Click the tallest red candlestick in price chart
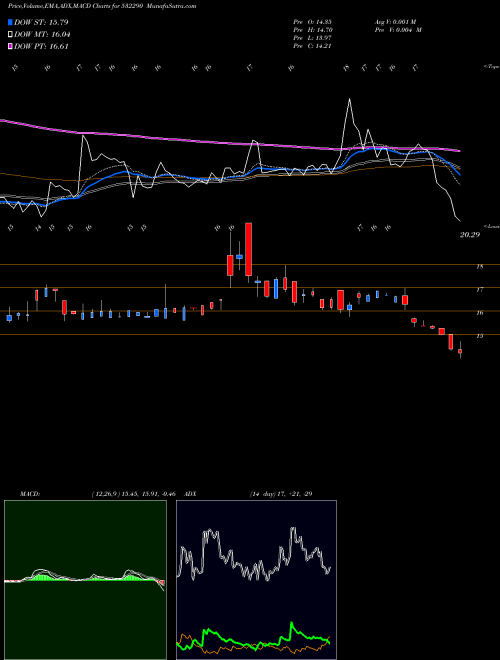 coord(248,249)
